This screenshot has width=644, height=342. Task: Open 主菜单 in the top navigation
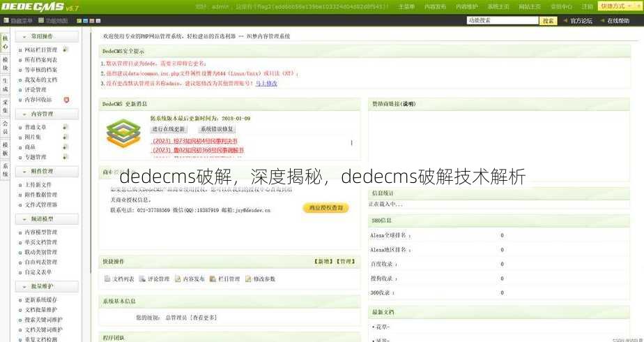406,7
